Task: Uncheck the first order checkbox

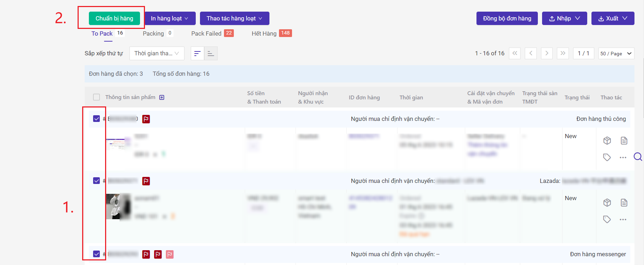Action: [x=96, y=119]
